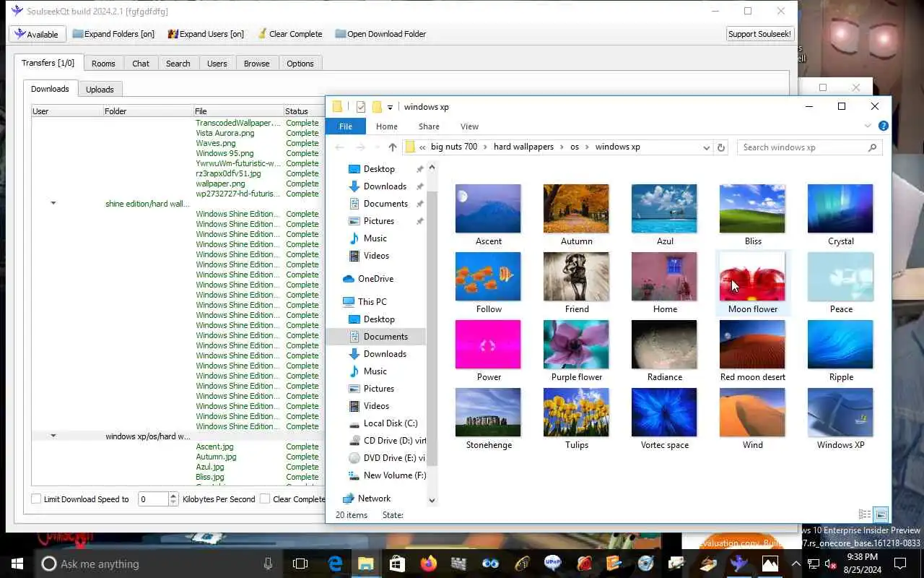Switch to the Rooms tab in Soulseek

click(103, 64)
